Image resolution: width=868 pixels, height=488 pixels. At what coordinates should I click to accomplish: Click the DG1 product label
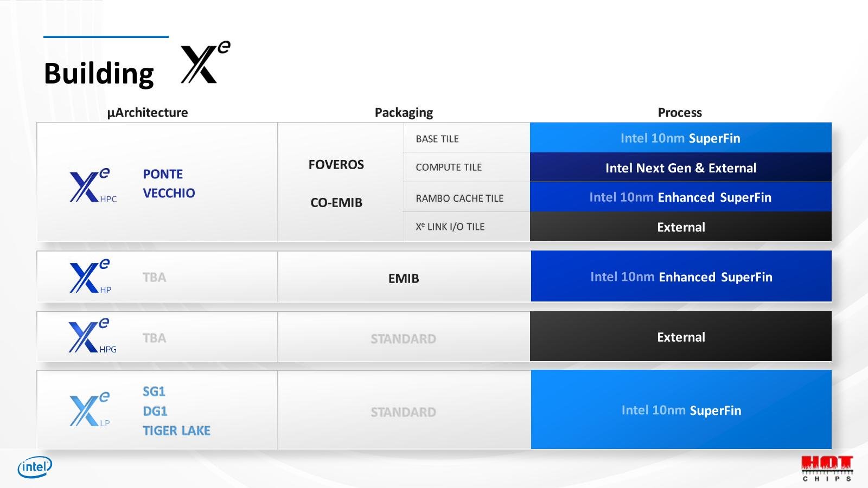(x=155, y=411)
